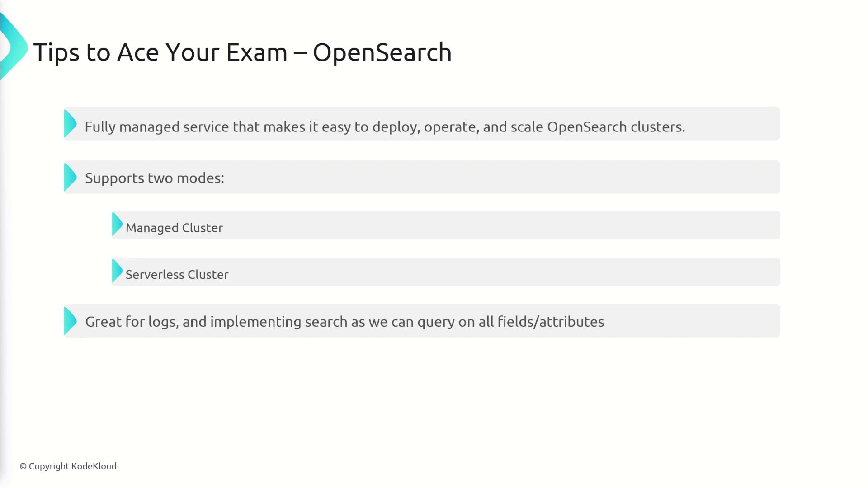Select the arrow bullet next to "Managed Cluster"
The image size is (868, 488).
coord(117,225)
